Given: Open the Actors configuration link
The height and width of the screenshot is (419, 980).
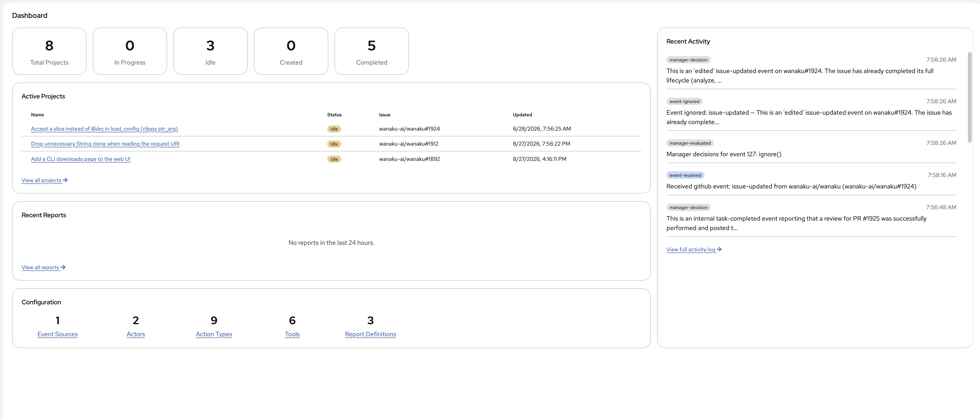Looking at the screenshot, I should [136, 334].
